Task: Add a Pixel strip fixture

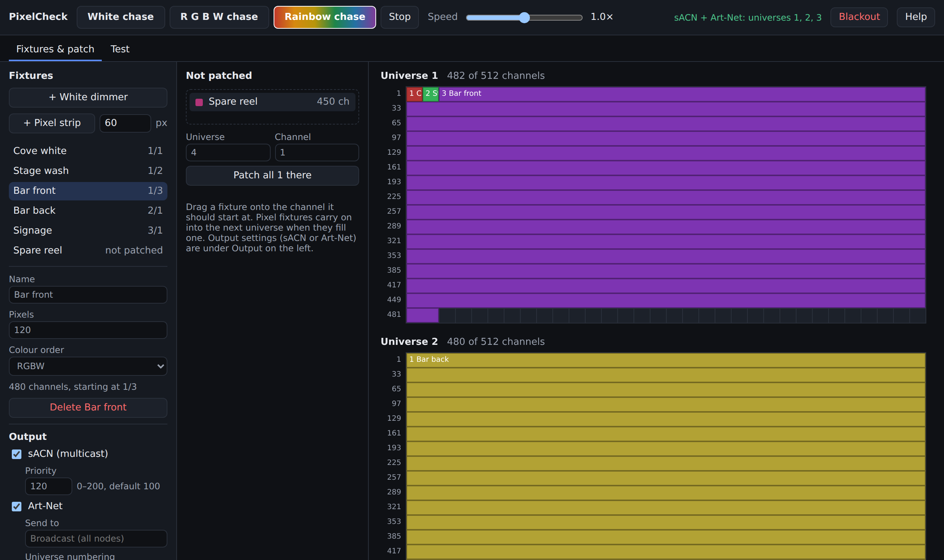Action: click(x=52, y=123)
